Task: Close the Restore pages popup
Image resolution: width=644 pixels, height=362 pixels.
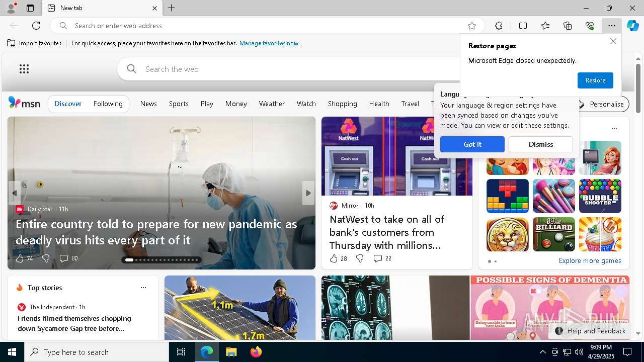Action: pos(613,41)
